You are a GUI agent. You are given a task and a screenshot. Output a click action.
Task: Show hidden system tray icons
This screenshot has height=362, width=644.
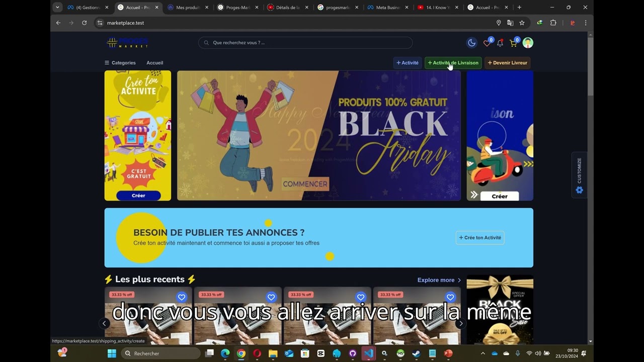(x=483, y=353)
